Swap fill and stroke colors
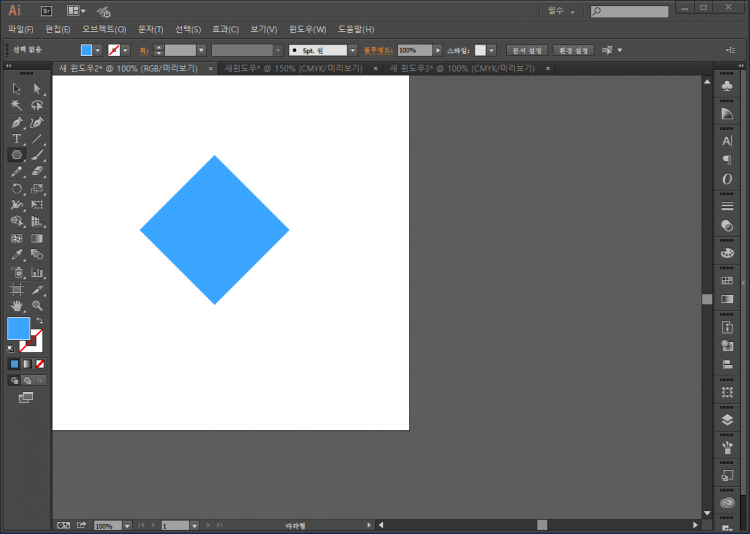Viewport: 750px width, 534px height. click(x=39, y=321)
